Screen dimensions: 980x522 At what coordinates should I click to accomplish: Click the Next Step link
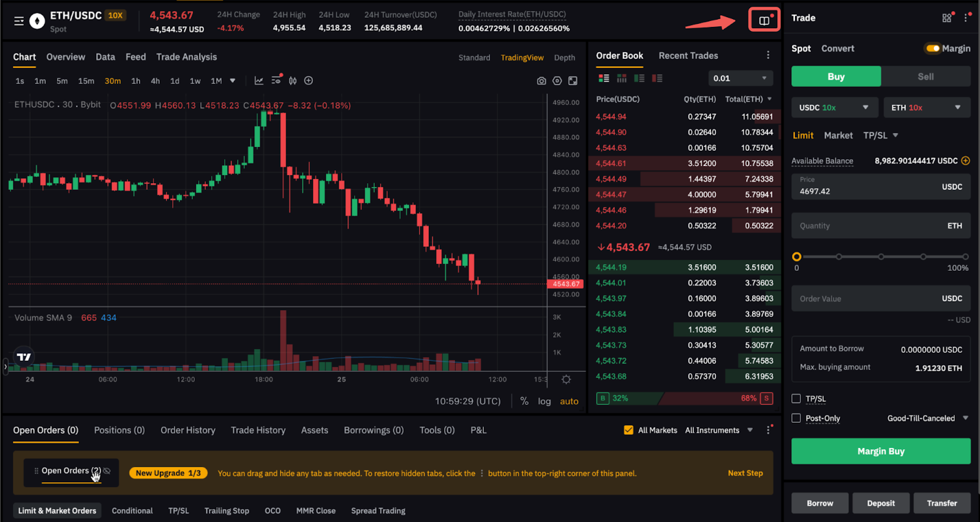[745, 473]
